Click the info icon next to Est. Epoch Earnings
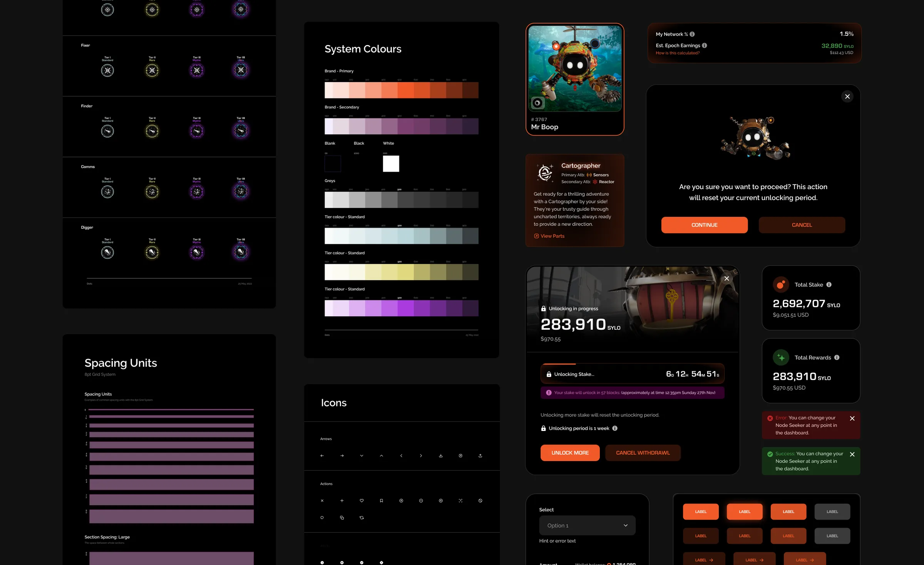This screenshot has height=565, width=924. pyautogui.click(x=705, y=45)
